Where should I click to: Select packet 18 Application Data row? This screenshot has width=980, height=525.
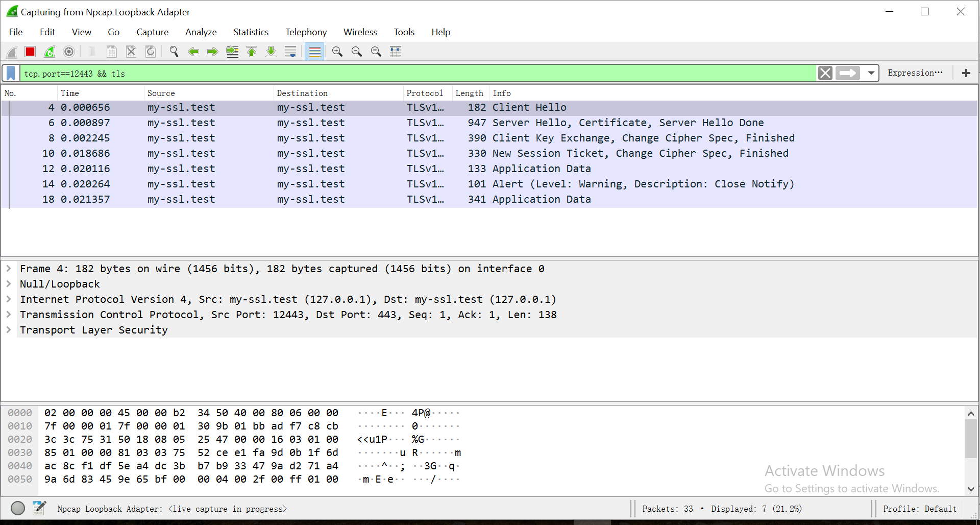489,200
